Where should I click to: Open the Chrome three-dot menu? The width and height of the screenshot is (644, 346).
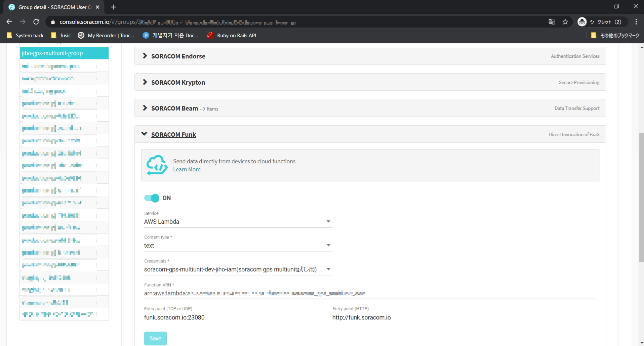[636, 22]
